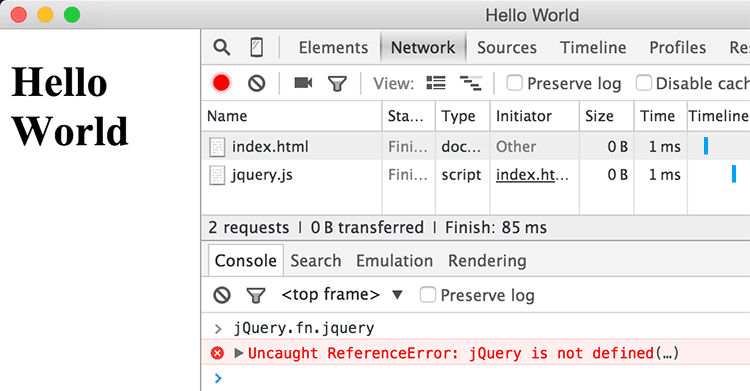Viewport: 750px width, 391px height.
Task: Select the Console drawer tab
Action: (245, 260)
